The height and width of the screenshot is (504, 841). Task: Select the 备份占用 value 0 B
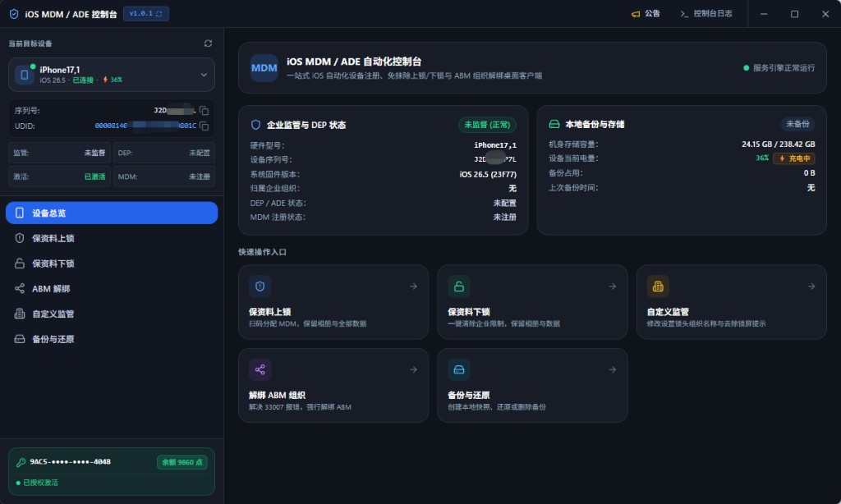(x=809, y=172)
